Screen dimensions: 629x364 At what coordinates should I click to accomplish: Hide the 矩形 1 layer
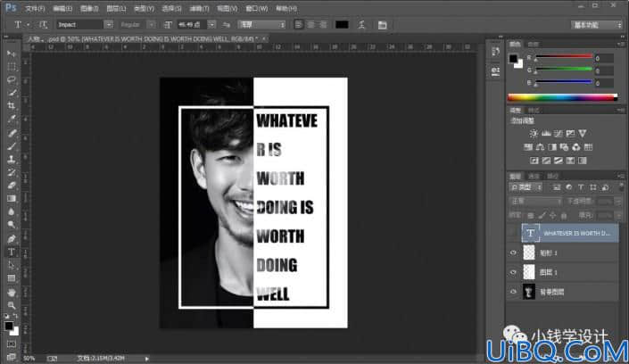(513, 252)
